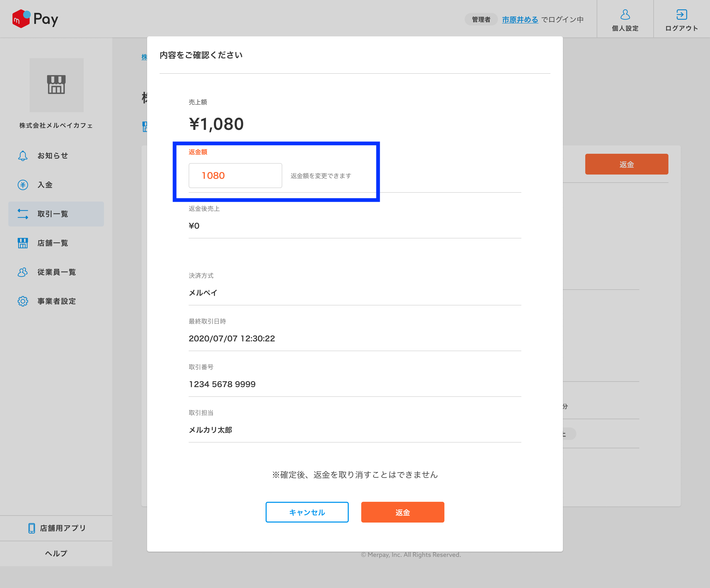The height and width of the screenshot is (588, 710).
Task: Click the 店舗用アプリ phone icon
Action: tap(31, 528)
